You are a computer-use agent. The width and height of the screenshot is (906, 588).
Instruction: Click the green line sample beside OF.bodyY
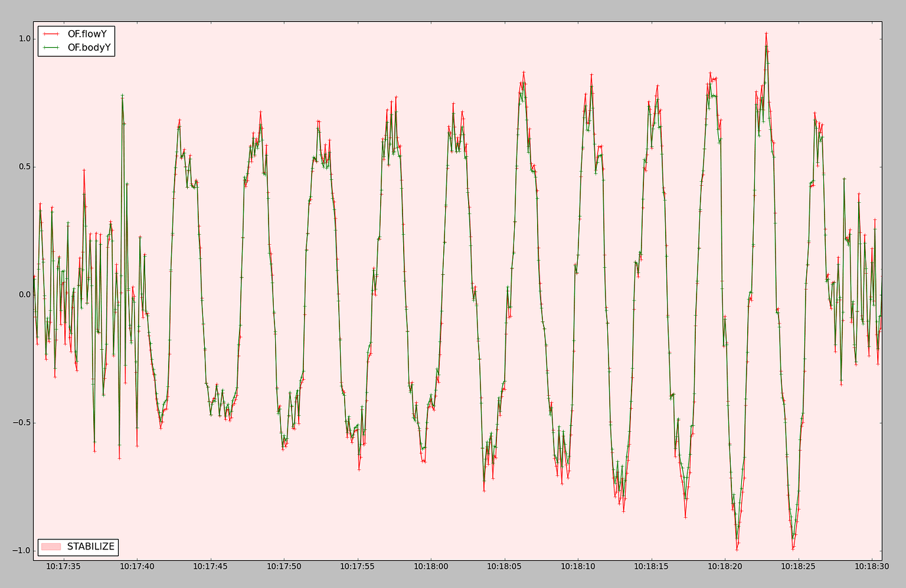(49, 47)
